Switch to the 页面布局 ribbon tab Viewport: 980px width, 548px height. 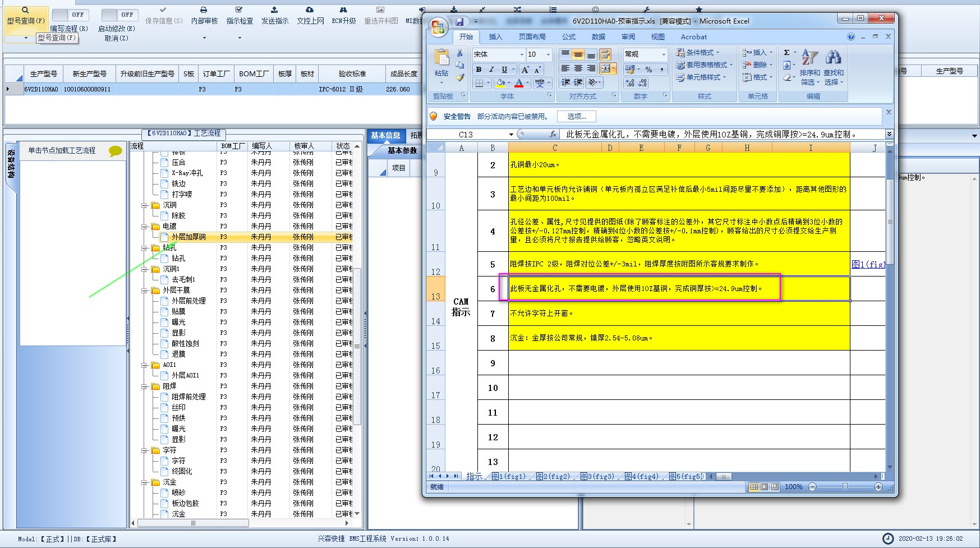click(x=532, y=37)
